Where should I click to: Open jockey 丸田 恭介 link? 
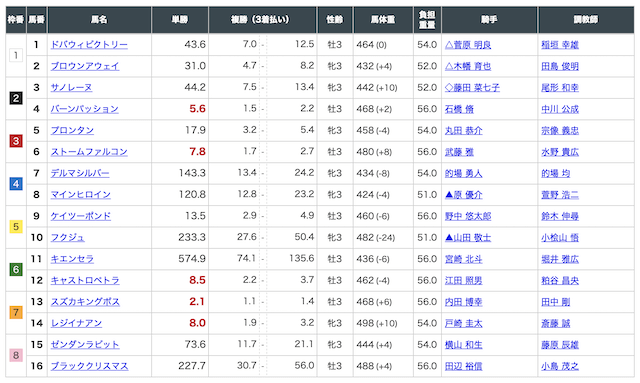click(464, 131)
